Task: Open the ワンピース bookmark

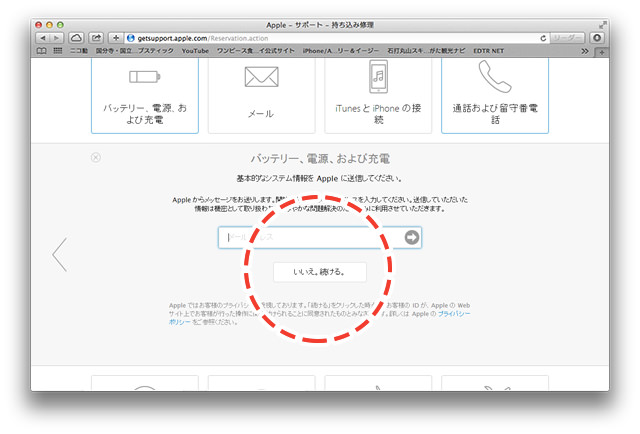Action: pyautogui.click(x=256, y=51)
